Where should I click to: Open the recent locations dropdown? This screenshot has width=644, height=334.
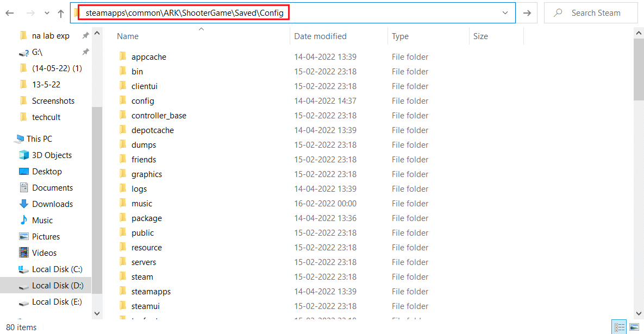pyautogui.click(x=47, y=13)
